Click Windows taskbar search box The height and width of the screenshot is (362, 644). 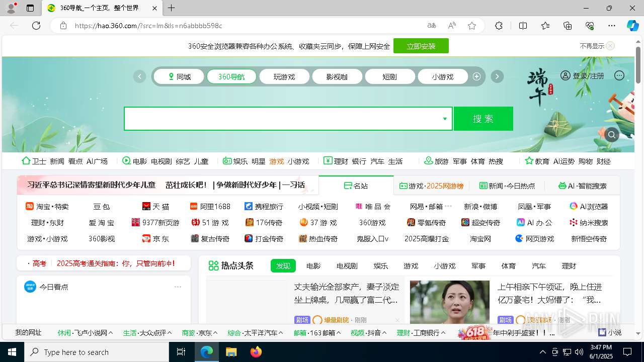[x=97, y=352]
